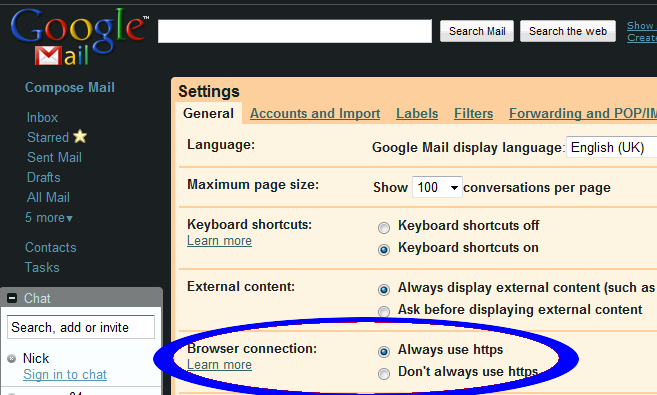Image resolution: width=657 pixels, height=395 pixels.
Task: Expand the 5 more labels list
Action: [x=49, y=217]
